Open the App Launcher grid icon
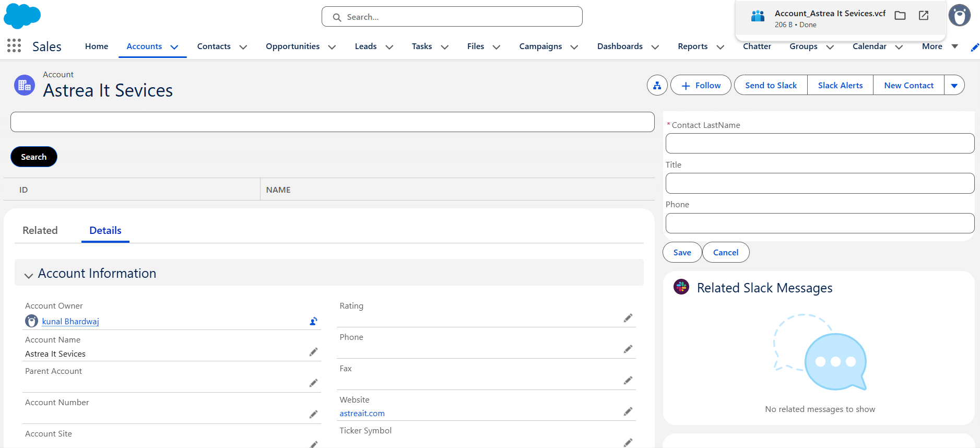Viewport: 980px width, 448px height. 14,46
